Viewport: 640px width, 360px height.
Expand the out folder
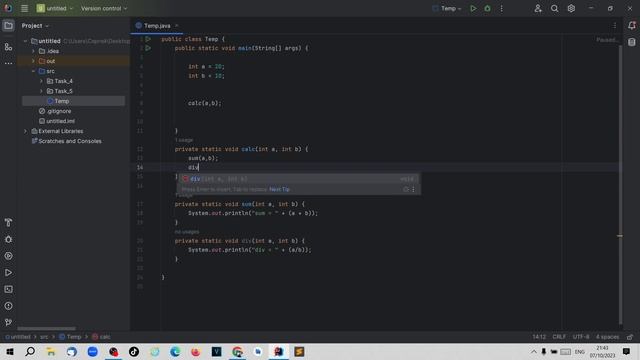click(33, 61)
